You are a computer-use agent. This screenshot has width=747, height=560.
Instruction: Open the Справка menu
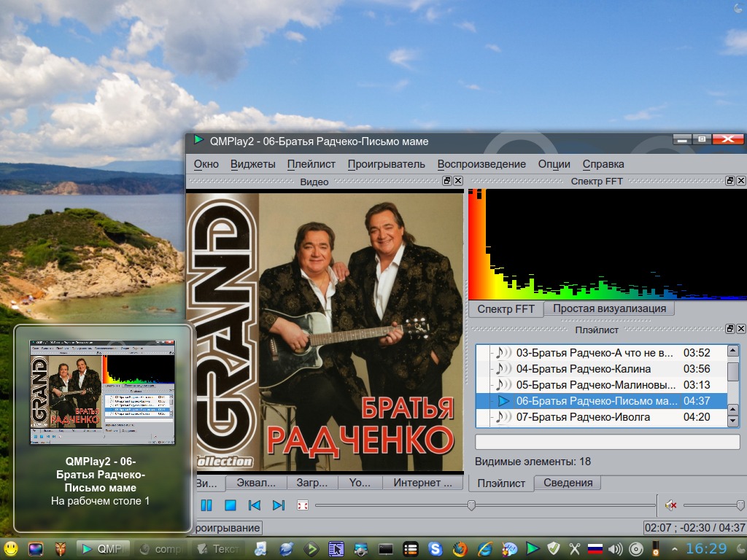point(603,164)
